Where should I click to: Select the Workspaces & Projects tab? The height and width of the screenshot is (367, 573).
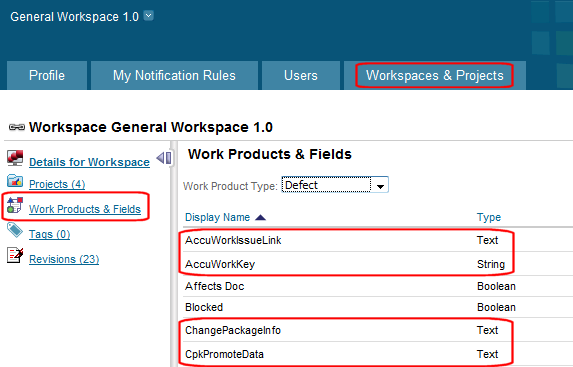[435, 75]
